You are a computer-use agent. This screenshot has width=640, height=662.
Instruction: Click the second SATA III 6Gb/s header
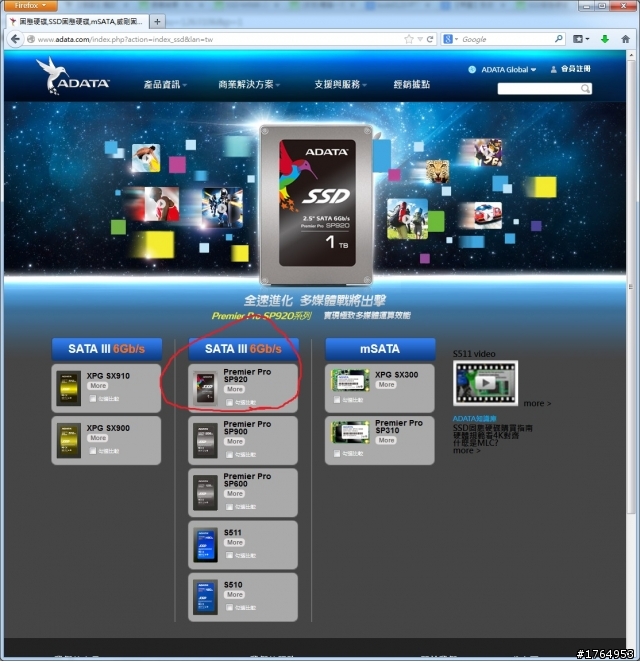243,349
